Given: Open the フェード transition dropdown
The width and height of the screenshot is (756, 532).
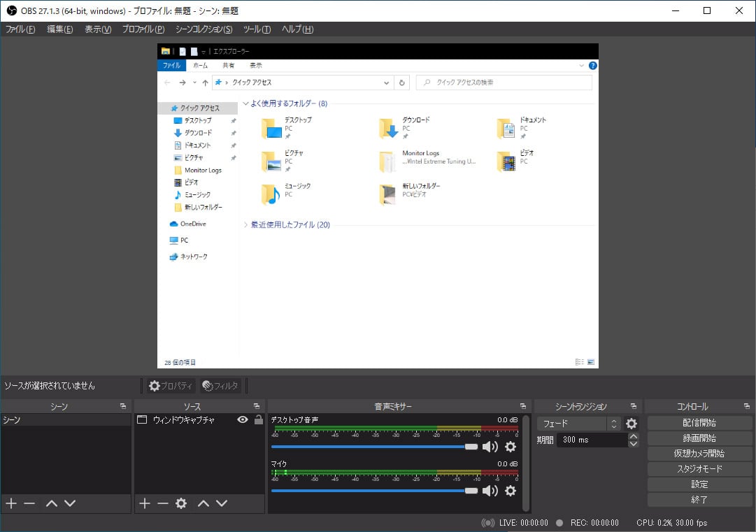Looking at the screenshot, I should pos(578,424).
